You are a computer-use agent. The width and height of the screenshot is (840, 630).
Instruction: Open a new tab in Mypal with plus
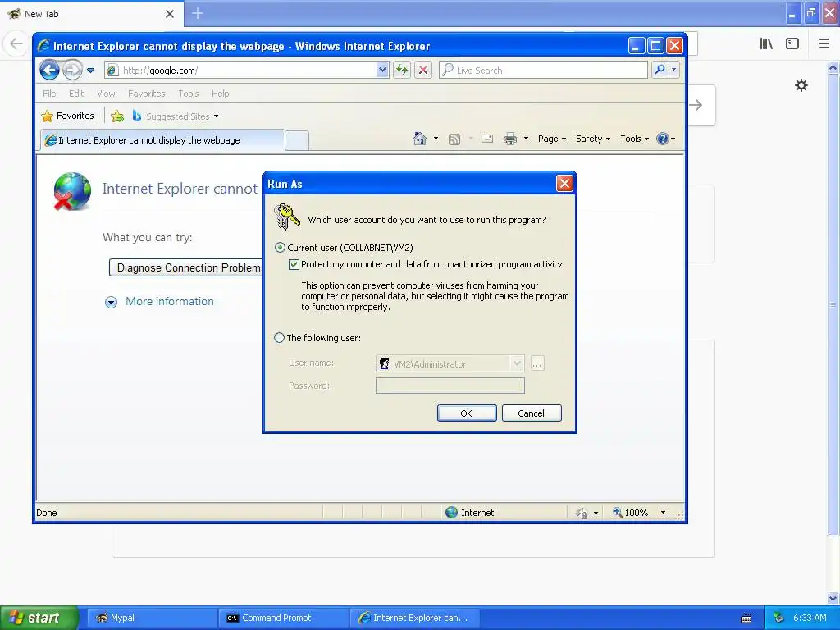pos(198,13)
